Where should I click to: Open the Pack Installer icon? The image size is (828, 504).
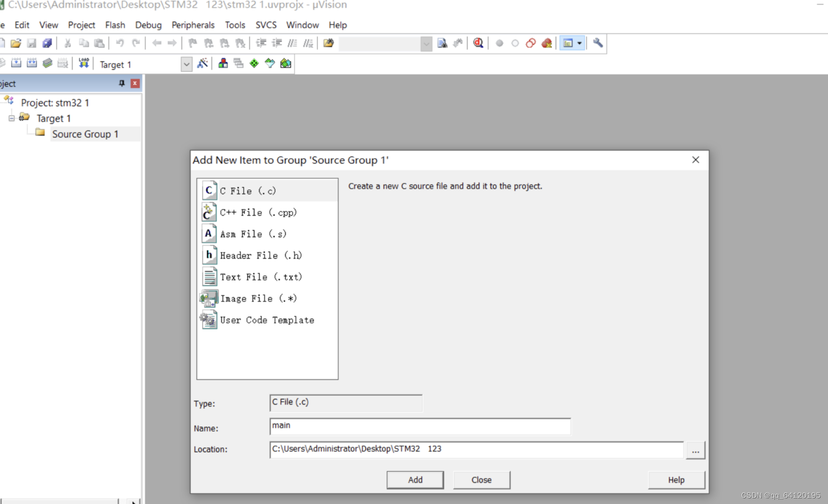click(x=285, y=63)
